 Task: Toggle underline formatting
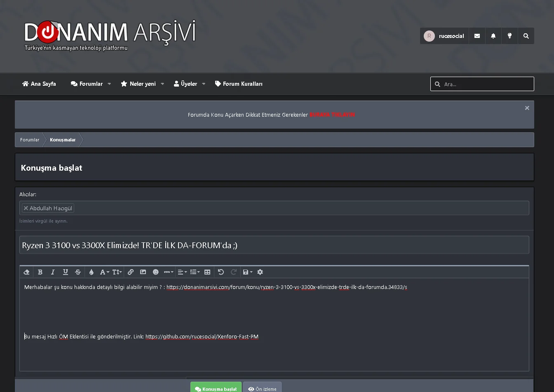tap(65, 272)
